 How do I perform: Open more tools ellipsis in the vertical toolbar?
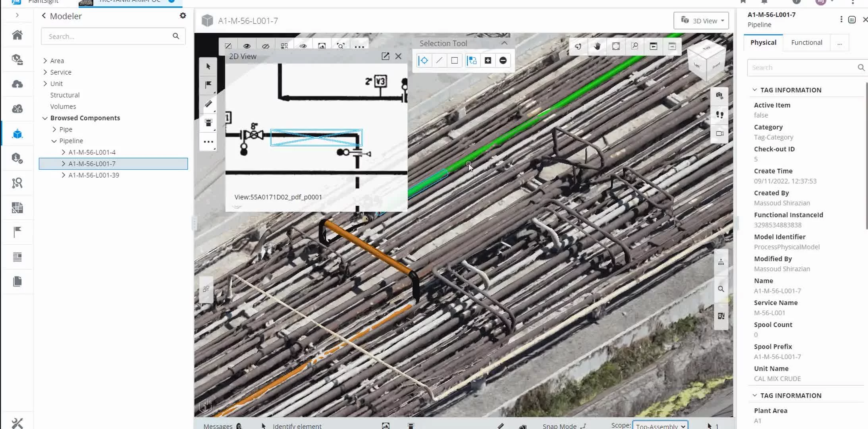click(x=208, y=141)
